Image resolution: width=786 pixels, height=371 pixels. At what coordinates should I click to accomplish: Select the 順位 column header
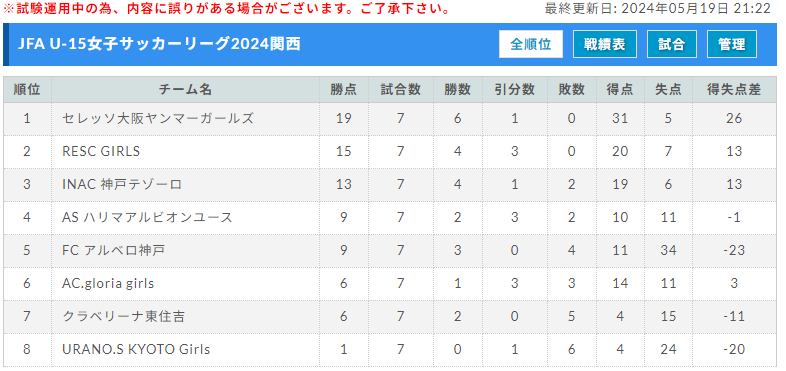tap(27, 90)
